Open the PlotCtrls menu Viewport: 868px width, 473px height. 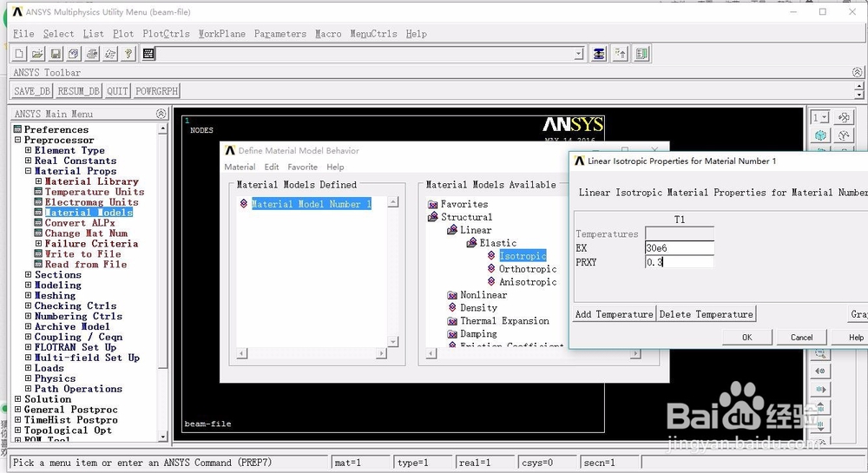(166, 34)
